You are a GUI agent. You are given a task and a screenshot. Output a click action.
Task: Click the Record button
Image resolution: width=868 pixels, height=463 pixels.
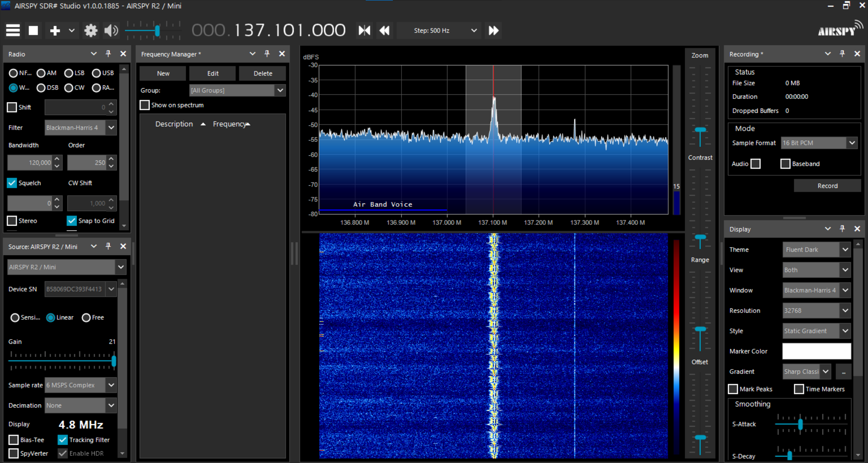[x=827, y=186]
